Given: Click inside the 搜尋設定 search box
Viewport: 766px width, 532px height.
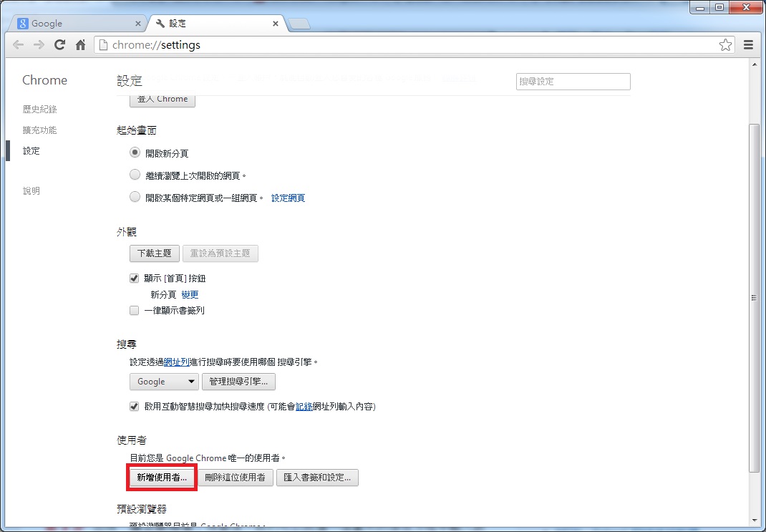Looking at the screenshot, I should [x=572, y=81].
